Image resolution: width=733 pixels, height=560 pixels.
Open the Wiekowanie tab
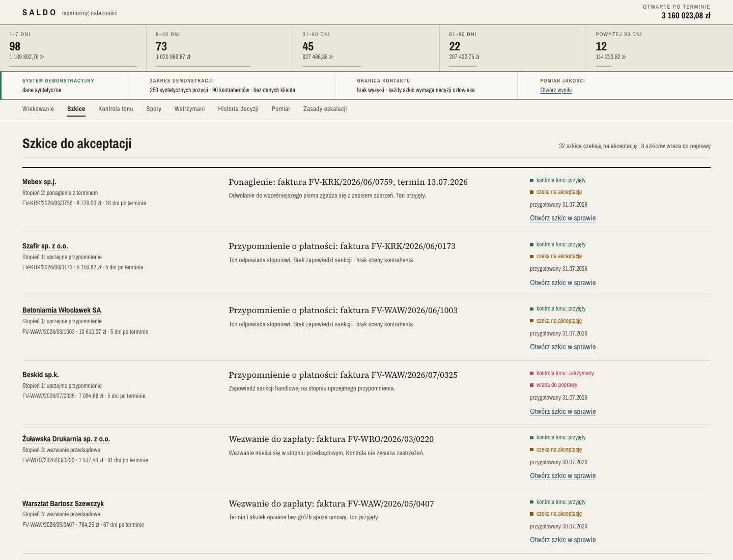(x=38, y=109)
